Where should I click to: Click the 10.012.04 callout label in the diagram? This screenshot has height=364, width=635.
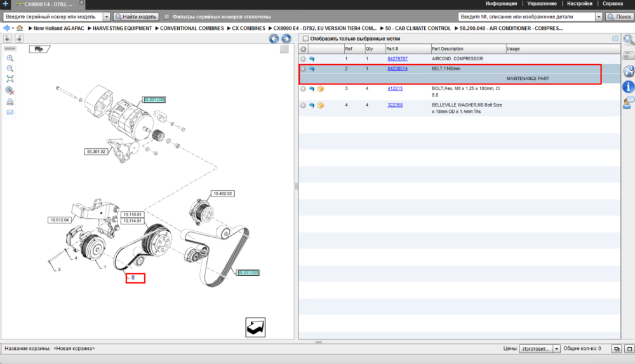tap(60, 220)
